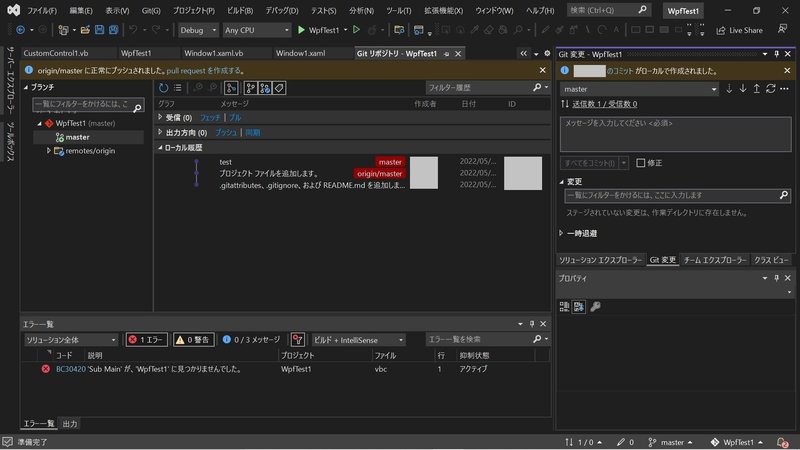This screenshot has height=450, width=800.
Task: Select the test commit row in local history
Action: click(x=352, y=162)
